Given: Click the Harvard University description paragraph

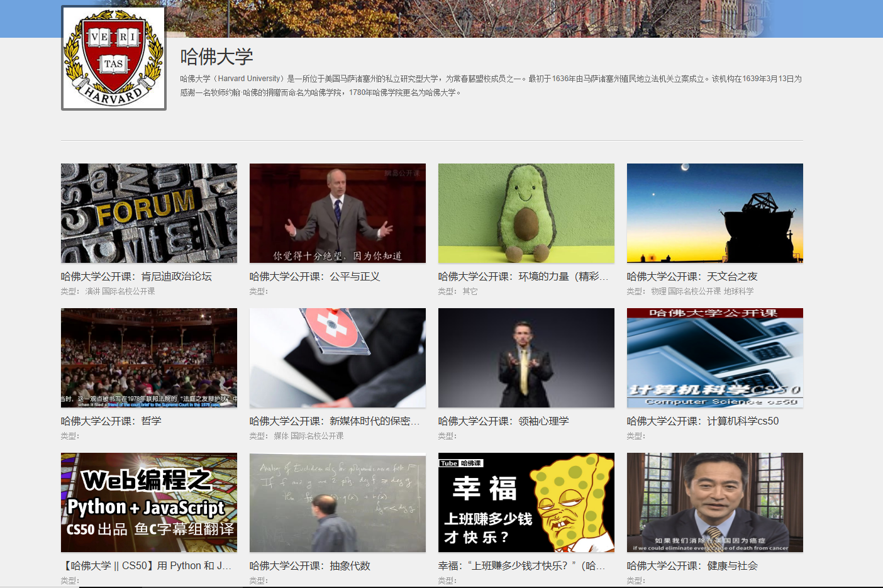Looking at the screenshot, I should 491,86.
